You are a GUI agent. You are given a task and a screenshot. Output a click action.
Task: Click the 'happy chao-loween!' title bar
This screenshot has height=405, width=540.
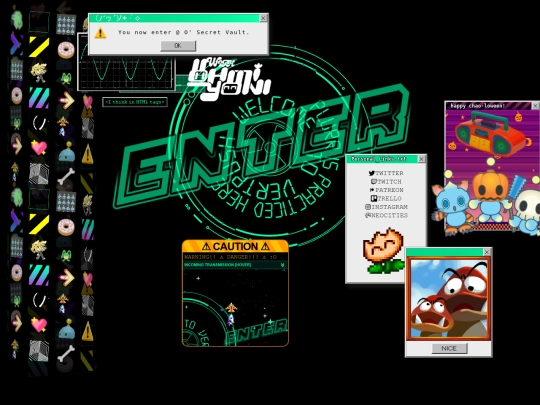pyautogui.click(x=489, y=106)
